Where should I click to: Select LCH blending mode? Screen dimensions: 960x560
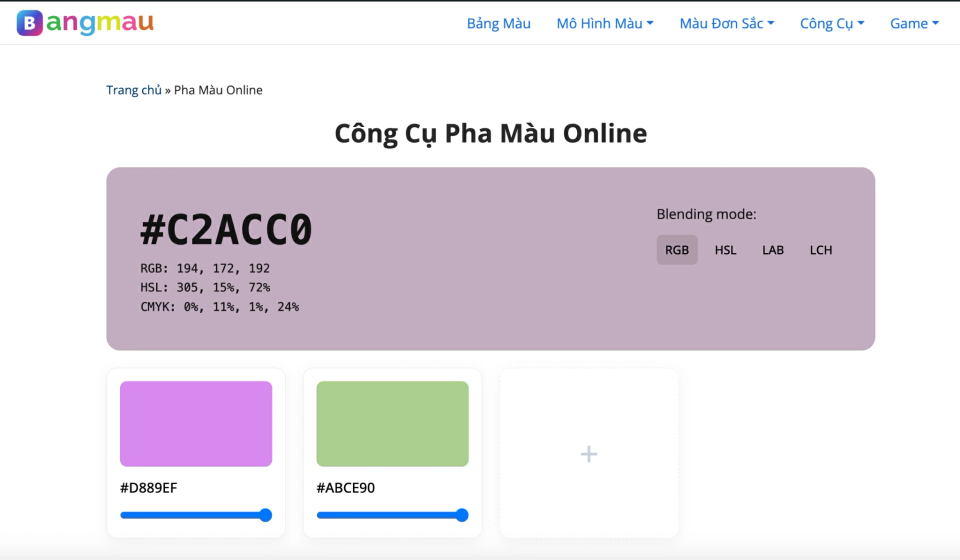[820, 249]
